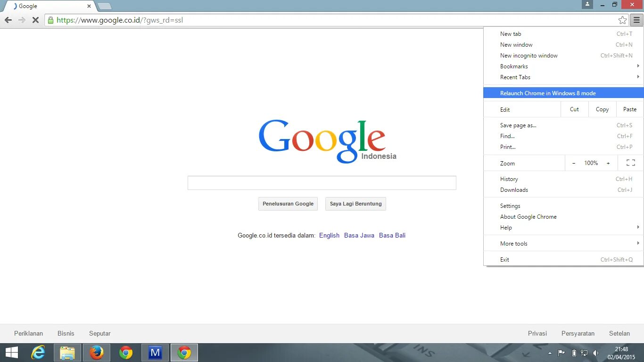Switch Google language to Basa Jawa
644x362 pixels.
359,235
